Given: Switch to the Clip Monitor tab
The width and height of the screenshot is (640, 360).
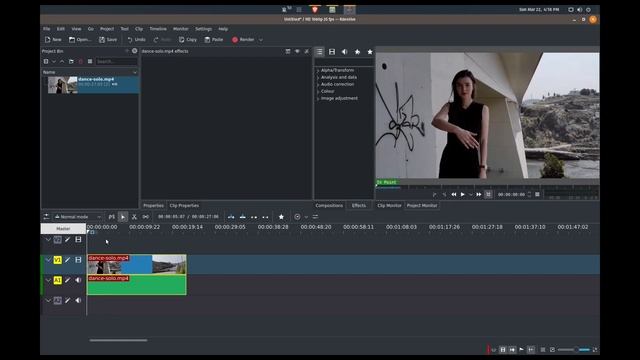Looking at the screenshot, I should [x=389, y=206].
